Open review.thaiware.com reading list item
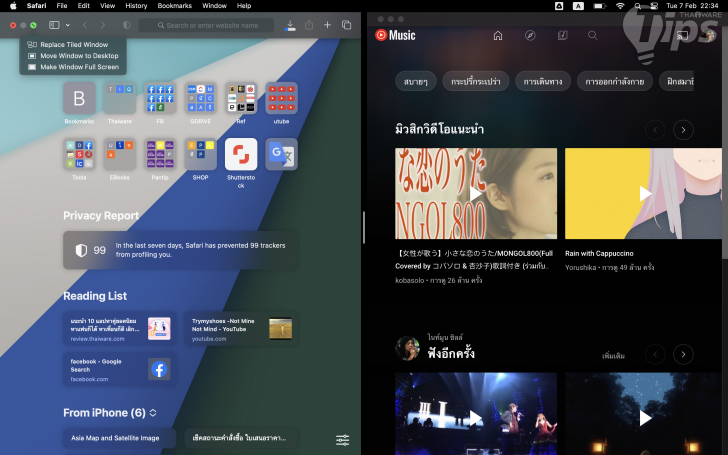The image size is (728, 455). [120, 329]
